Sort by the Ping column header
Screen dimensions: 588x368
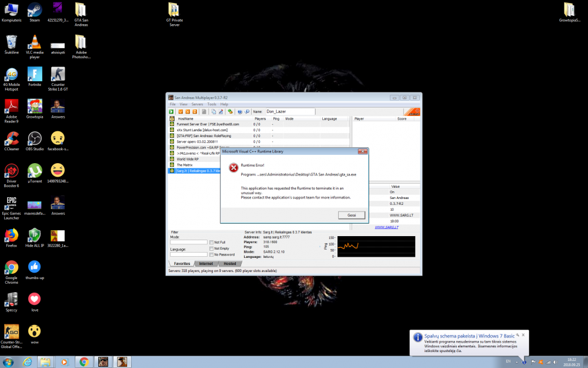click(x=276, y=119)
